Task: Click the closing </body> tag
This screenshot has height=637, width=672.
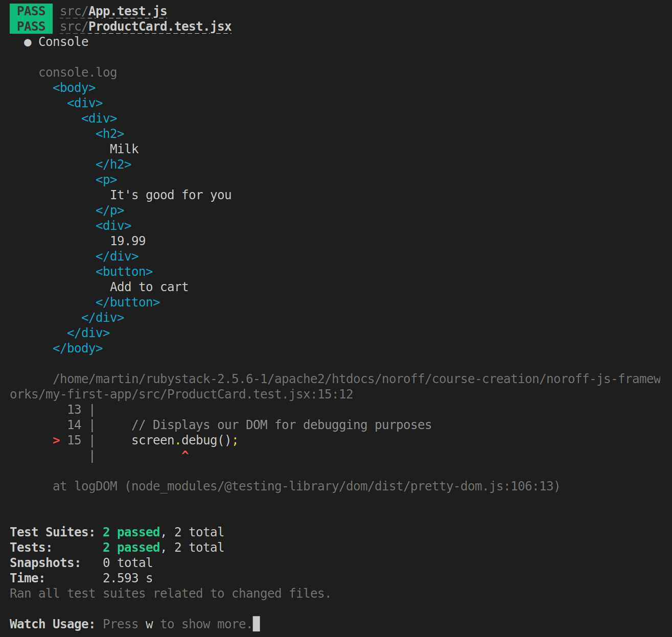Action: pos(78,348)
